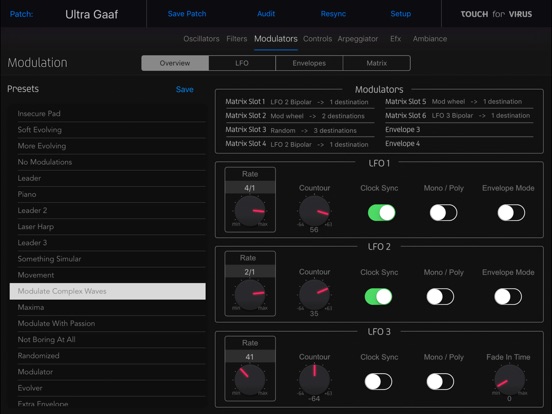The height and width of the screenshot is (414, 552).
Task: Enable LFO 3 Clock Sync toggle
Action: [378, 382]
